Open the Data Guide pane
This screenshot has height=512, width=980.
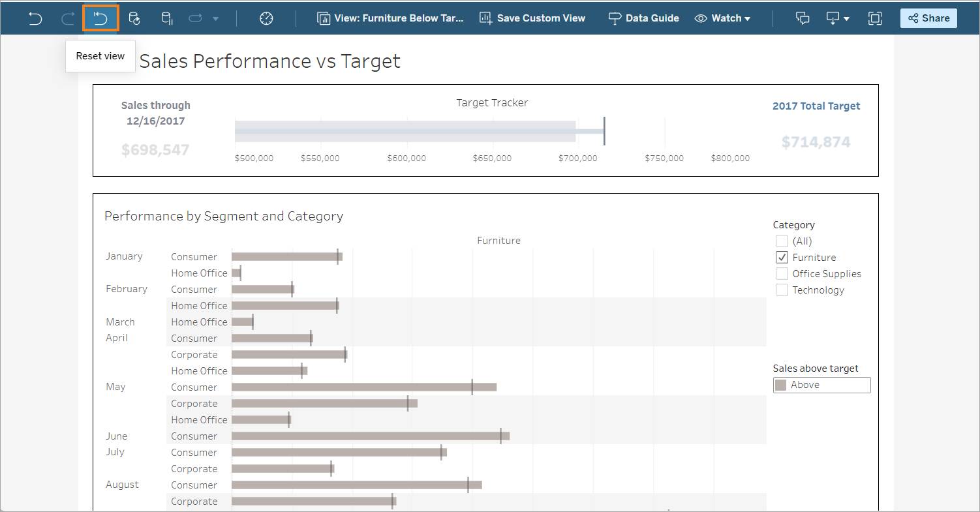pos(643,18)
